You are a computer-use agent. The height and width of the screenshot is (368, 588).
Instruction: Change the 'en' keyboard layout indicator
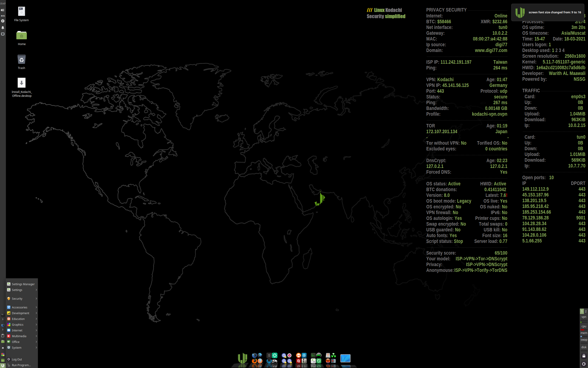pyautogui.click(x=3, y=16)
